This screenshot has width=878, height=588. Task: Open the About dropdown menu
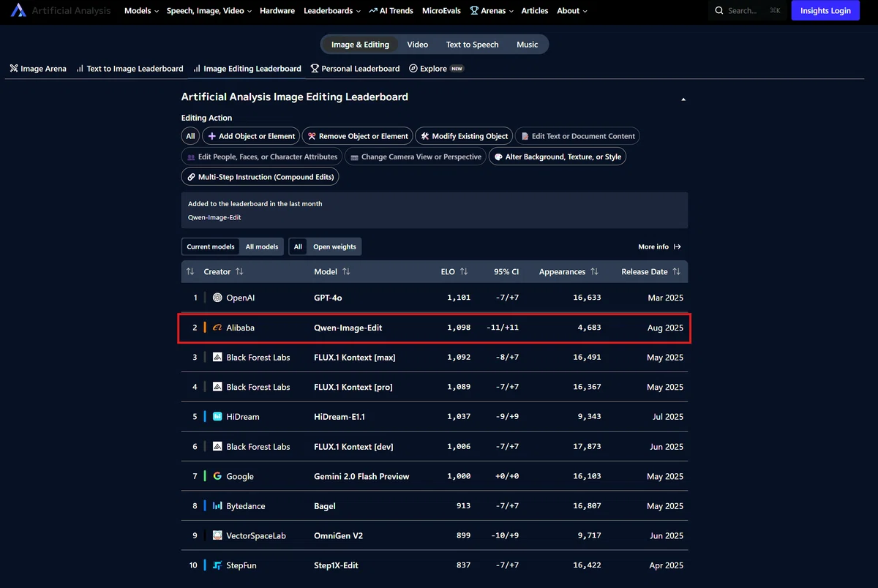(x=572, y=11)
